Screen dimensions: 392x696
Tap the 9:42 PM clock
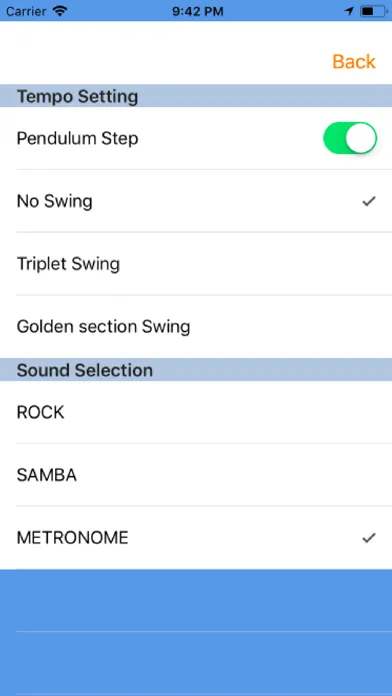(198, 11)
